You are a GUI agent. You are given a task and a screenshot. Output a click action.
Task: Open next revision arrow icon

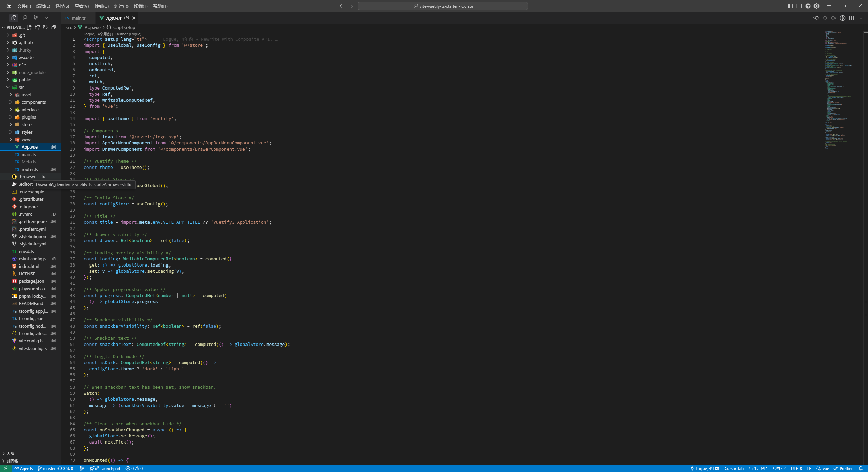tap(834, 18)
